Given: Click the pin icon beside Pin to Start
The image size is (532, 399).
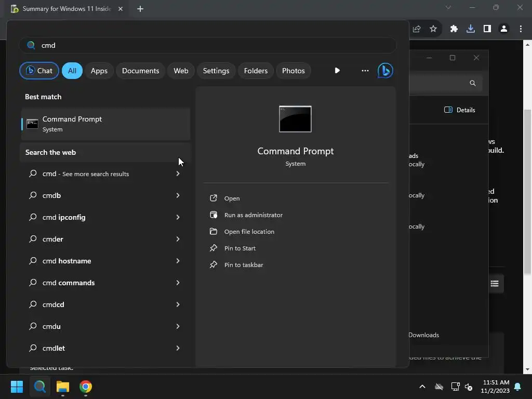Looking at the screenshot, I should pos(214,248).
